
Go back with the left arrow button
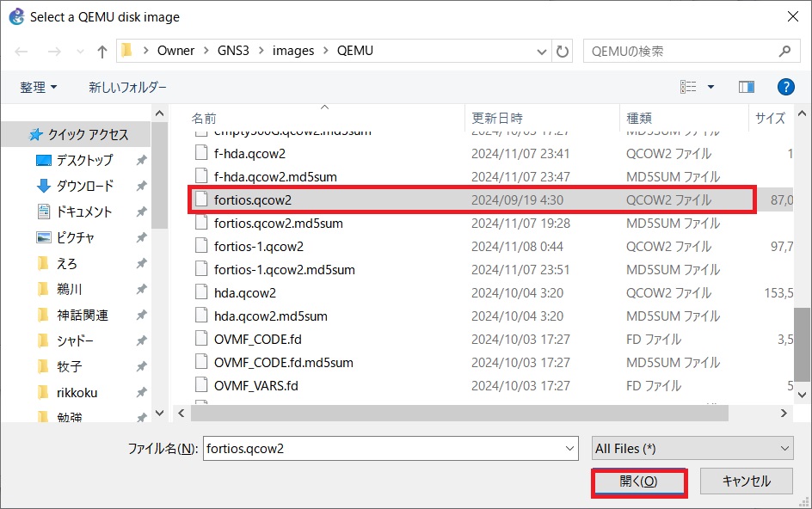click(22, 52)
